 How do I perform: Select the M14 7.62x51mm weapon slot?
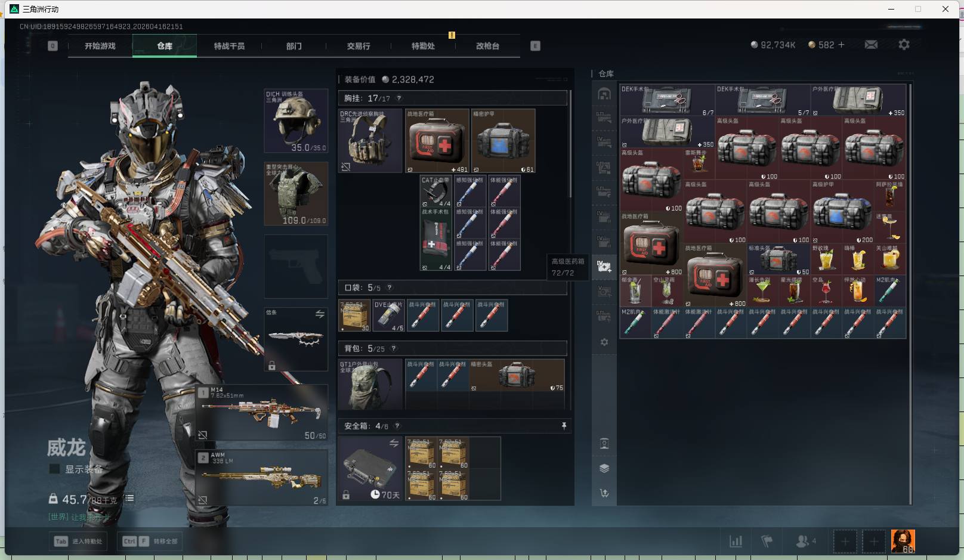[262, 413]
